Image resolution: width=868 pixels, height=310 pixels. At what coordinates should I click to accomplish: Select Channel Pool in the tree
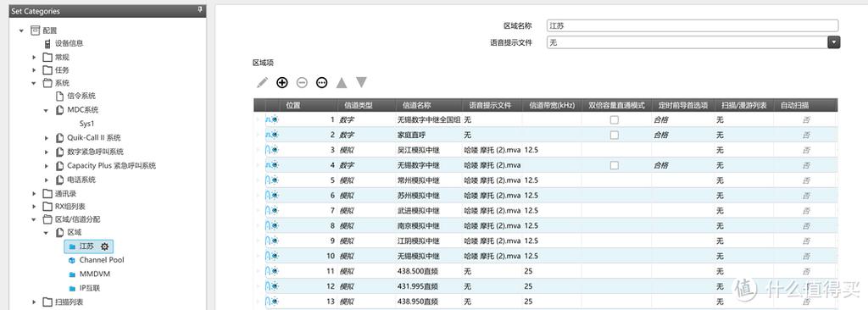tap(102, 260)
